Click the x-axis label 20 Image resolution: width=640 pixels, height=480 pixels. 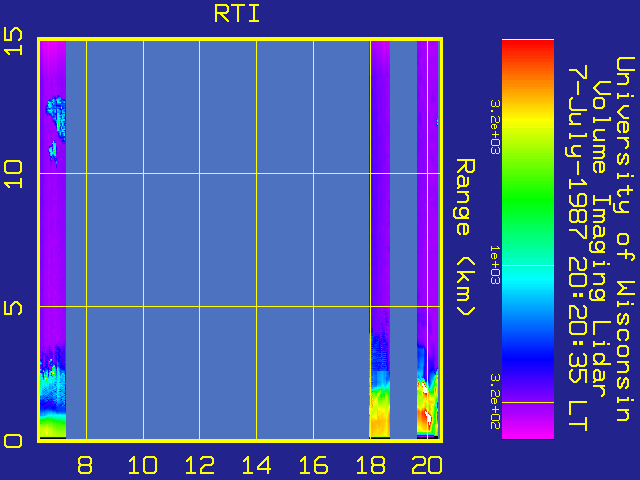(x=427, y=465)
